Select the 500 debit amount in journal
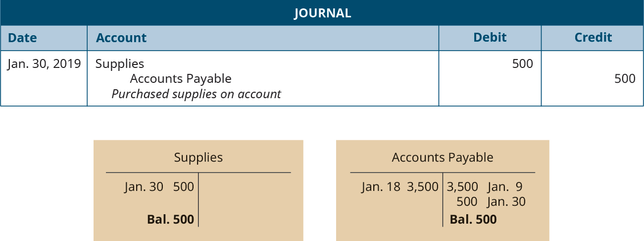Viewport: 644px width, 241px height. [523, 64]
